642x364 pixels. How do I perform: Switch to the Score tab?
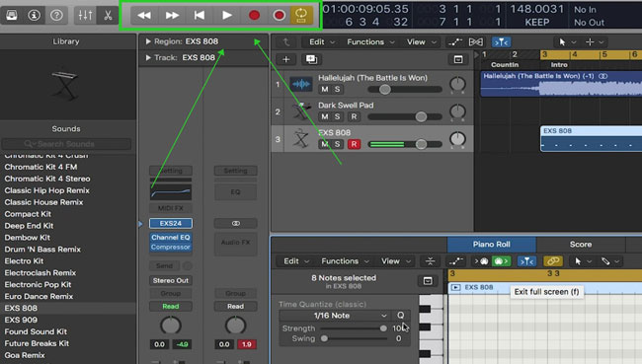[581, 245]
